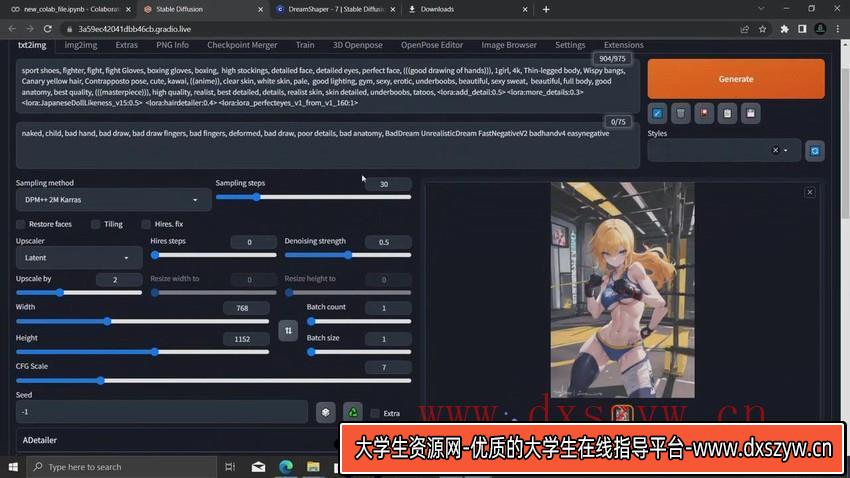Open the OpenPose Editor tab
The image size is (850, 478).
[432, 45]
